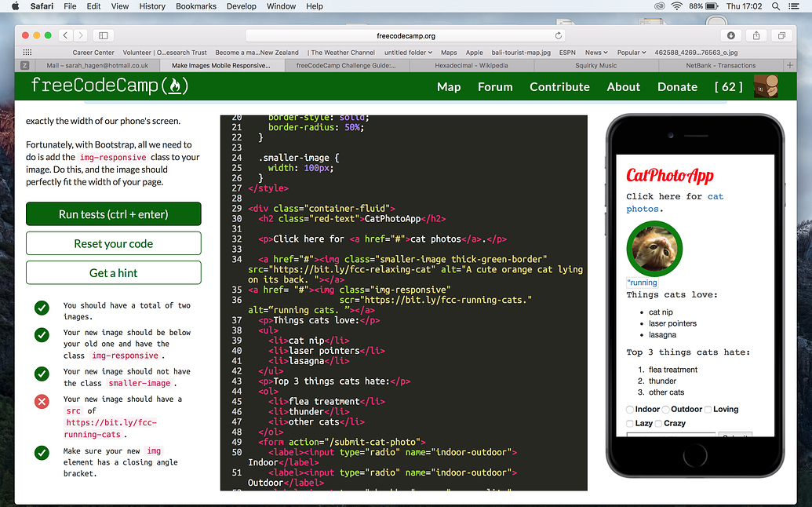This screenshot has width=812, height=507.
Task: Check the Lazy checkbox
Action: (x=630, y=424)
